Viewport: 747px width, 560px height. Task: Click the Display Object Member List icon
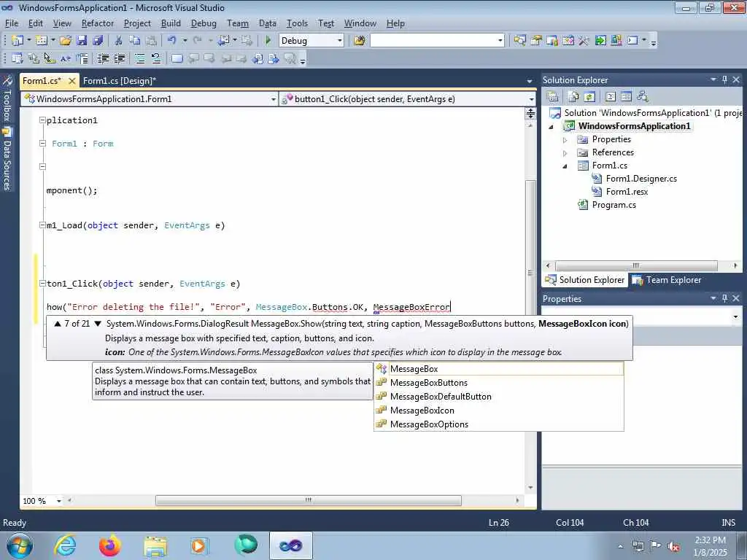(x=18, y=58)
